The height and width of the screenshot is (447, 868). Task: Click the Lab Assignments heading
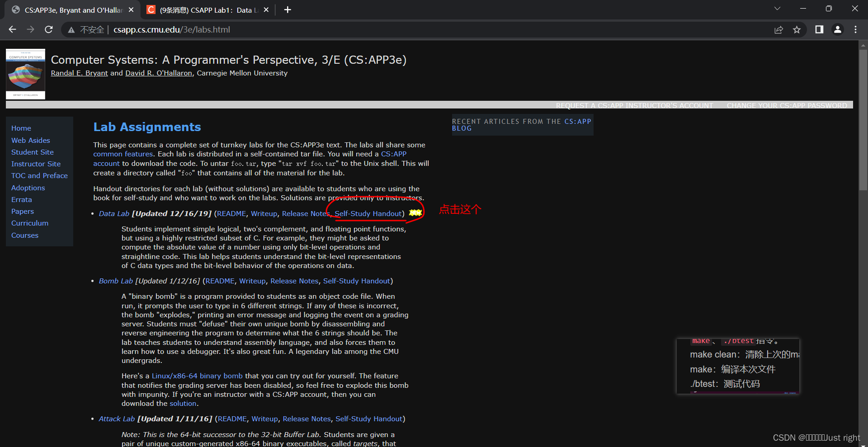(x=147, y=127)
